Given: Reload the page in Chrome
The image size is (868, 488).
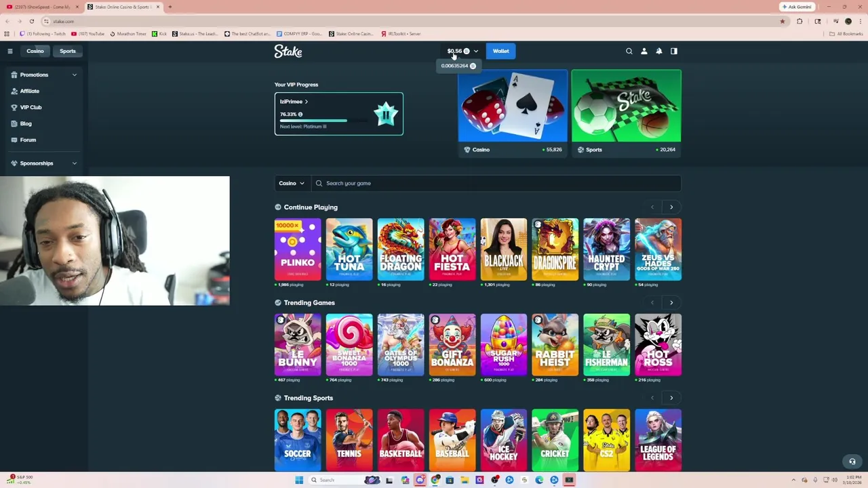Looking at the screenshot, I should click(x=31, y=21).
